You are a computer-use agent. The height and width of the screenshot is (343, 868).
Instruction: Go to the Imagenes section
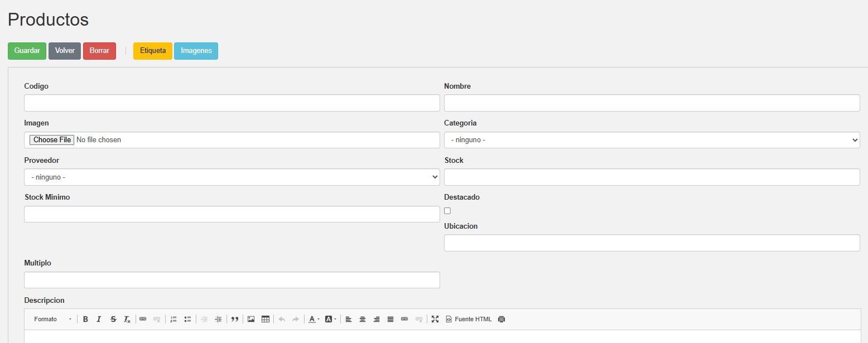(x=196, y=51)
